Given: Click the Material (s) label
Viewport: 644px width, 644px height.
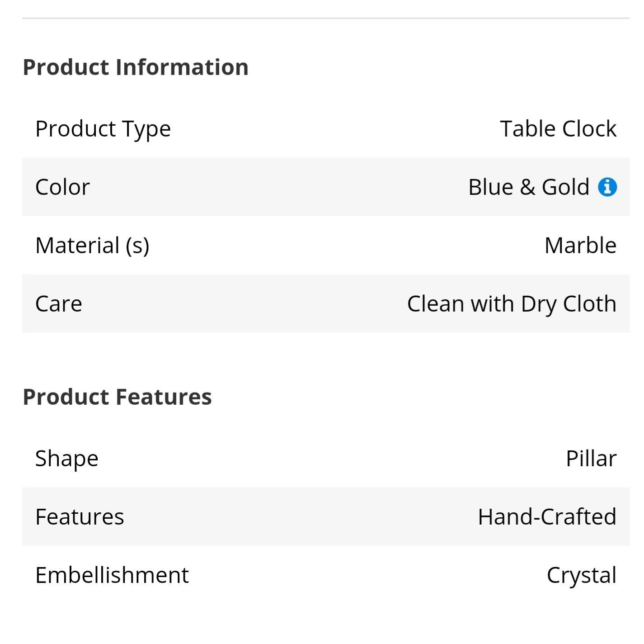Looking at the screenshot, I should [x=92, y=246].
